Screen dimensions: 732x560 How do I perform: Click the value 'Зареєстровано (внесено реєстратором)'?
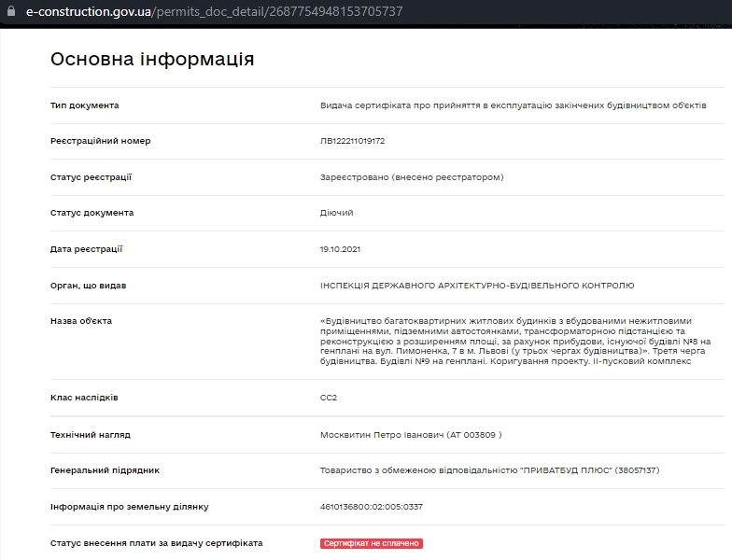click(412, 177)
